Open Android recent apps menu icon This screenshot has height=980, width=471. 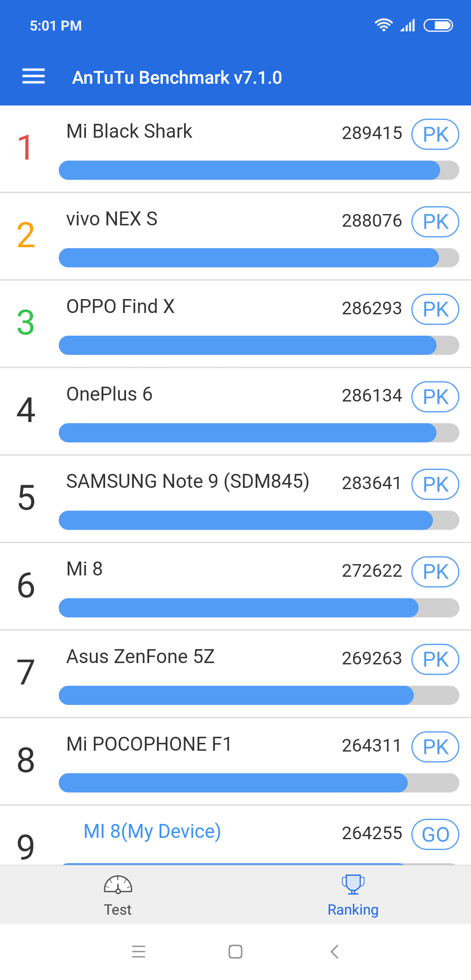tap(139, 951)
